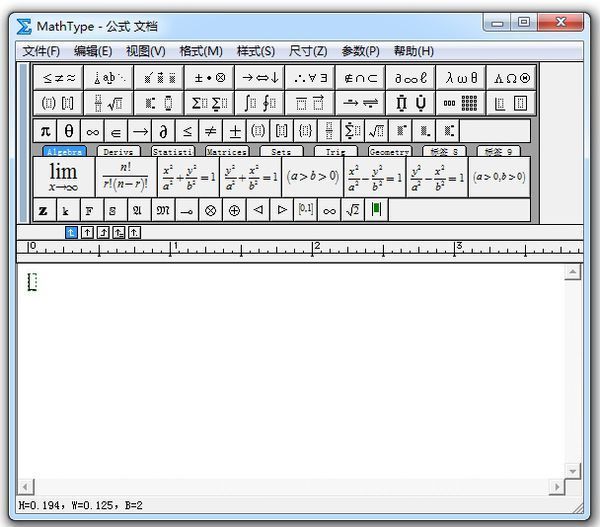Open the arrow symbols palette →⇔↓
600x527 pixels.
click(260, 78)
